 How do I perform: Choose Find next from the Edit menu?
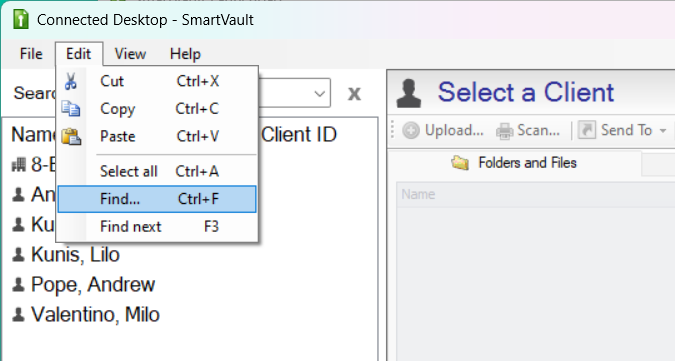157,227
